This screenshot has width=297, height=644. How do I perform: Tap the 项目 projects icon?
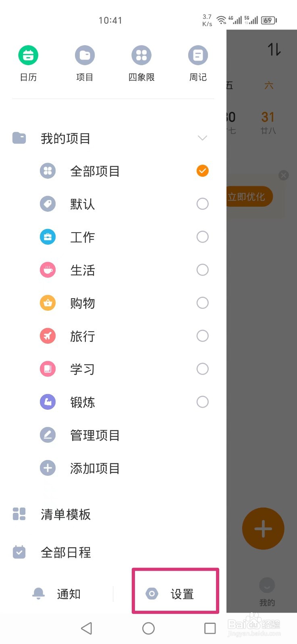click(85, 56)
